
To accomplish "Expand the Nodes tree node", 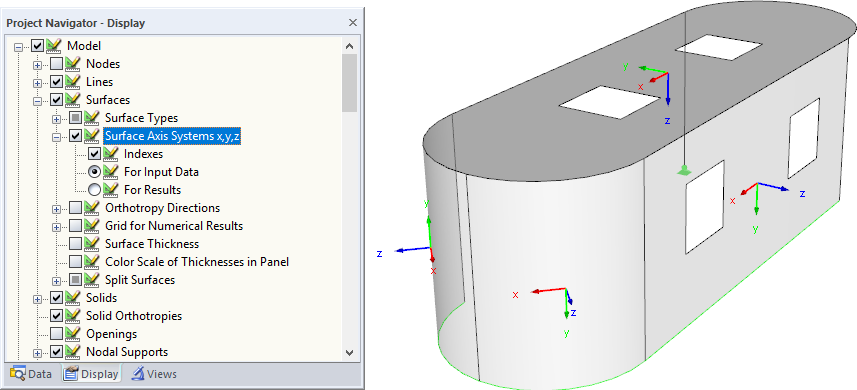I will pyautogui.click(x=37, y=66).
